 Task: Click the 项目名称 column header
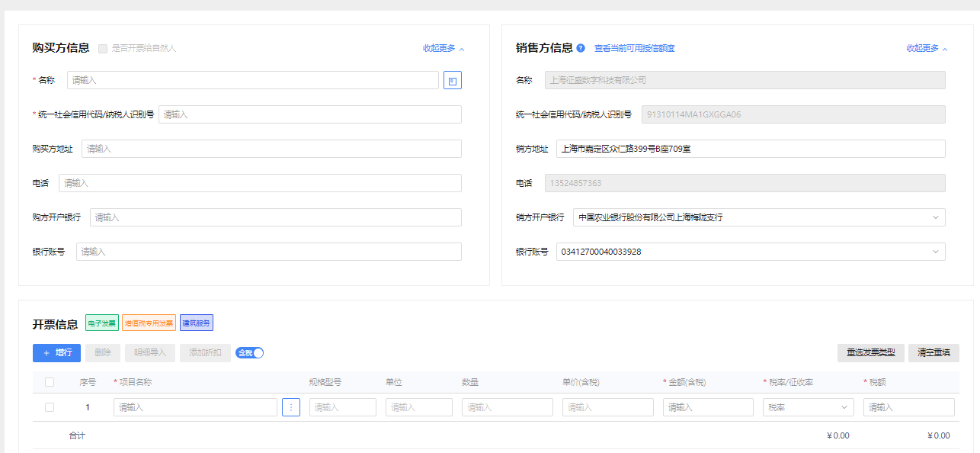[135, 382]
